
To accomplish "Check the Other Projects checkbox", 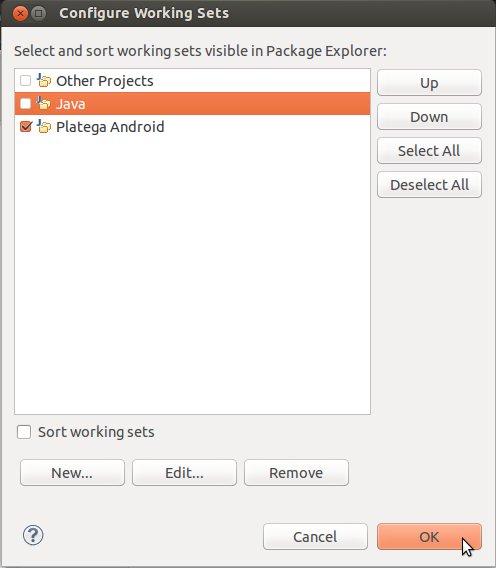I will click(25, 80).
